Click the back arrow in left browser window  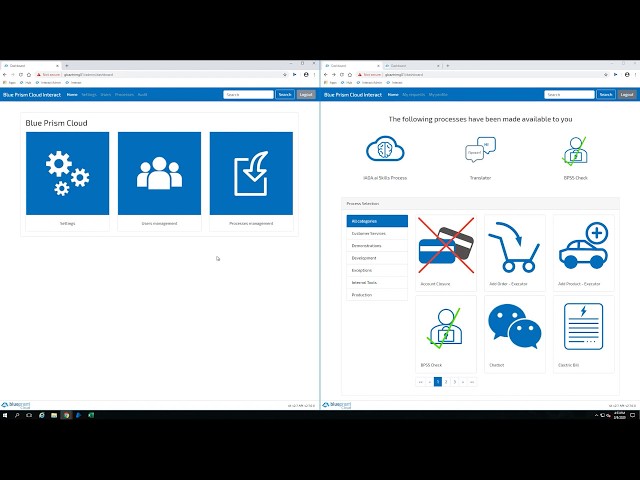tap(4, 75)
